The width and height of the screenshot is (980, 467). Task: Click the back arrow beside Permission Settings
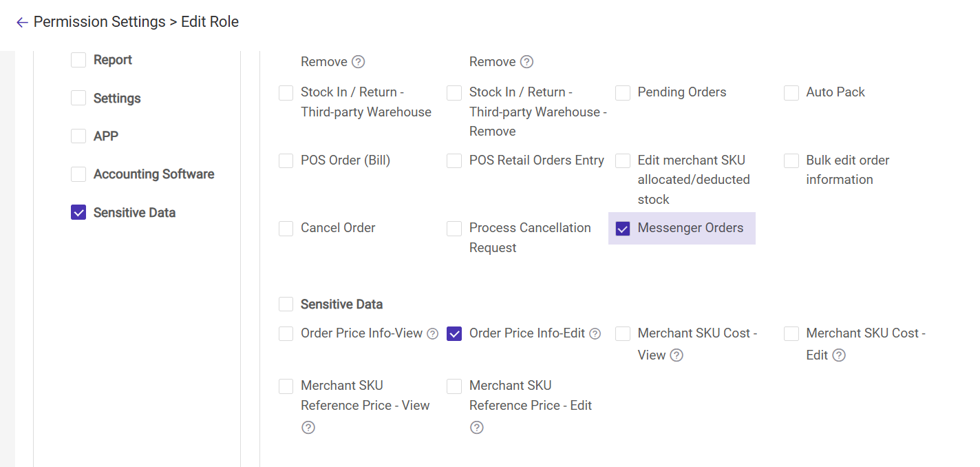pyautogui.click(x=22, y=23)
